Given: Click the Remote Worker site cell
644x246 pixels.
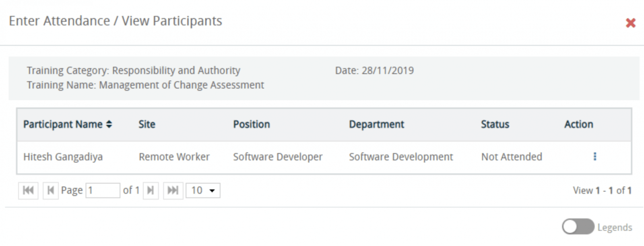Looking at the screenshot, I should coord(174,157).
